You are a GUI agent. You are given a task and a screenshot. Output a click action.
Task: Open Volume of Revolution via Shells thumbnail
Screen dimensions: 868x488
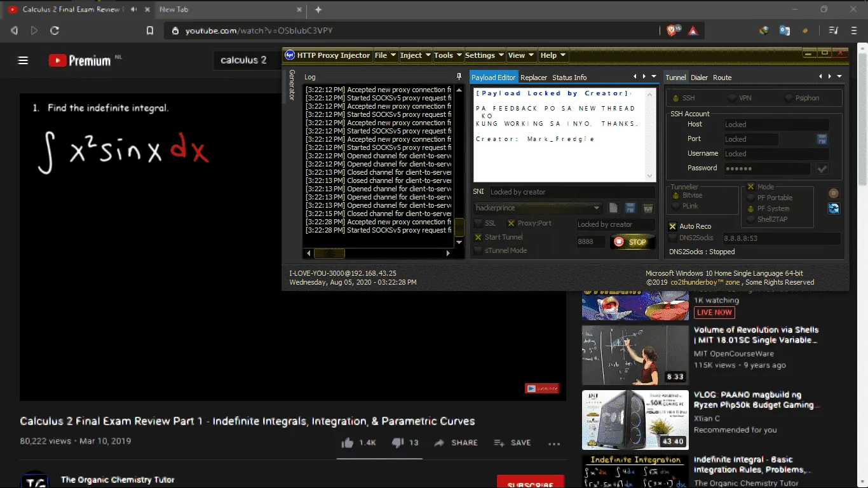(635, 355)
